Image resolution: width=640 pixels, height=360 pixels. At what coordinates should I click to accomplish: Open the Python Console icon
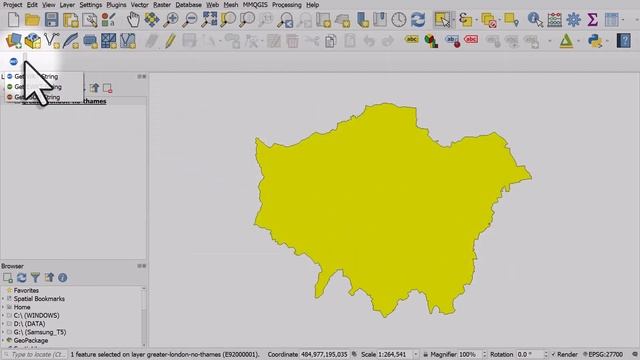point(595,41)
